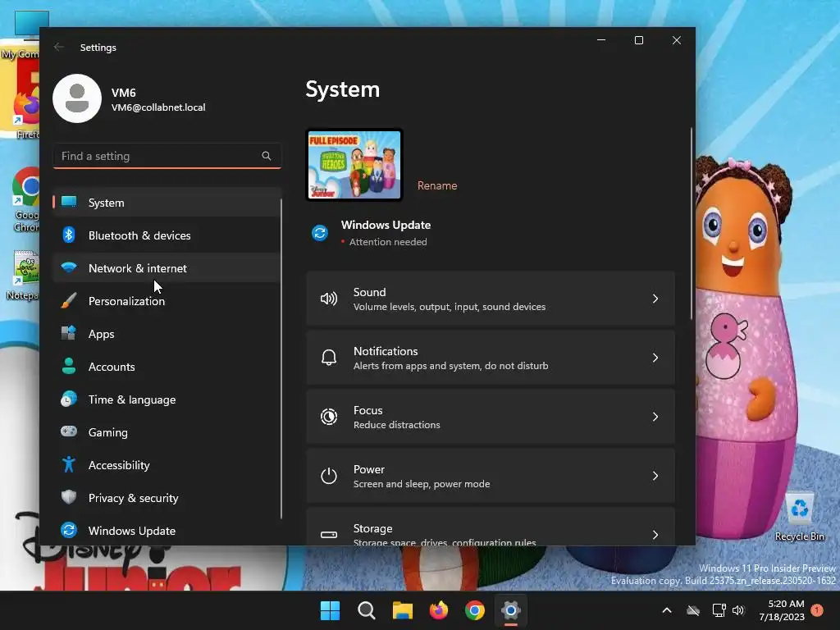
Task: Click the sidebar navigation scrollbar
Action: pos(281,359)
